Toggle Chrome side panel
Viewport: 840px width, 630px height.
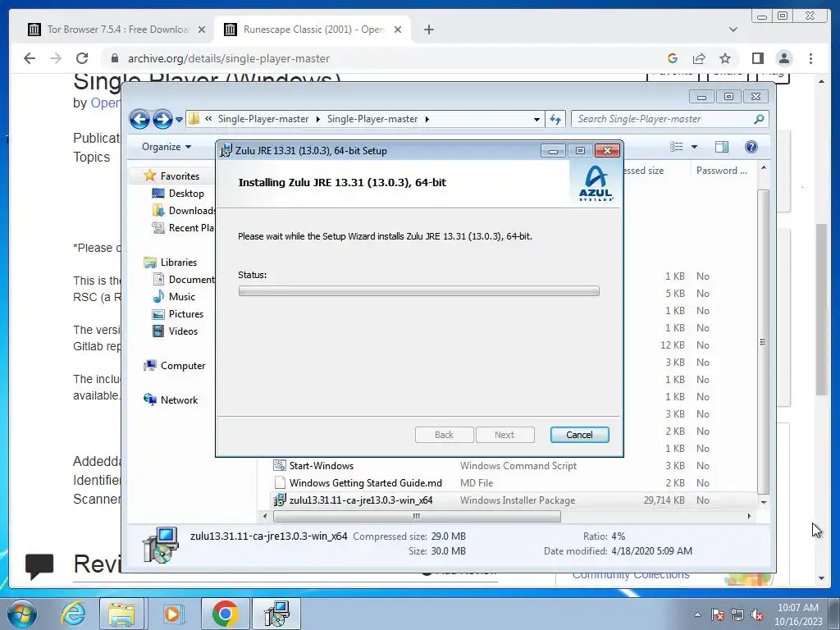757,58
